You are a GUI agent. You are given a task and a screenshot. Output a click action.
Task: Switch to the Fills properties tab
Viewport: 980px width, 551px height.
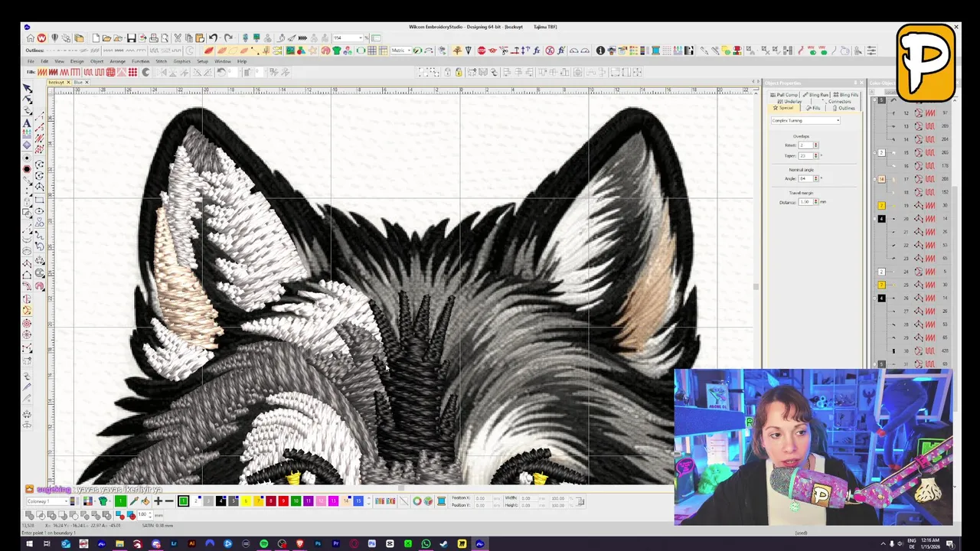pyautogui.click(x=813, y=108)
